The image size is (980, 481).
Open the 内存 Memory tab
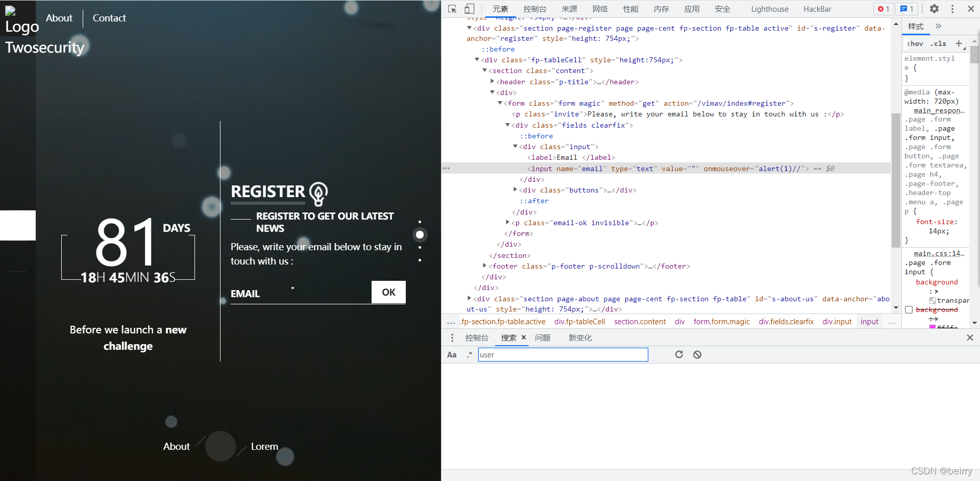click(x=661, y=9)
